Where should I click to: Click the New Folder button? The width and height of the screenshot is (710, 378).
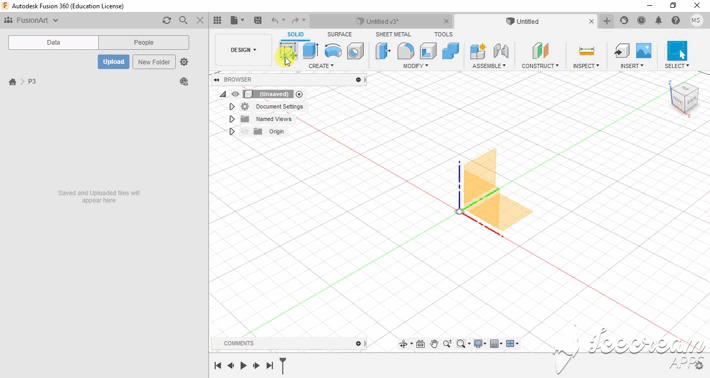pos(154,62)
